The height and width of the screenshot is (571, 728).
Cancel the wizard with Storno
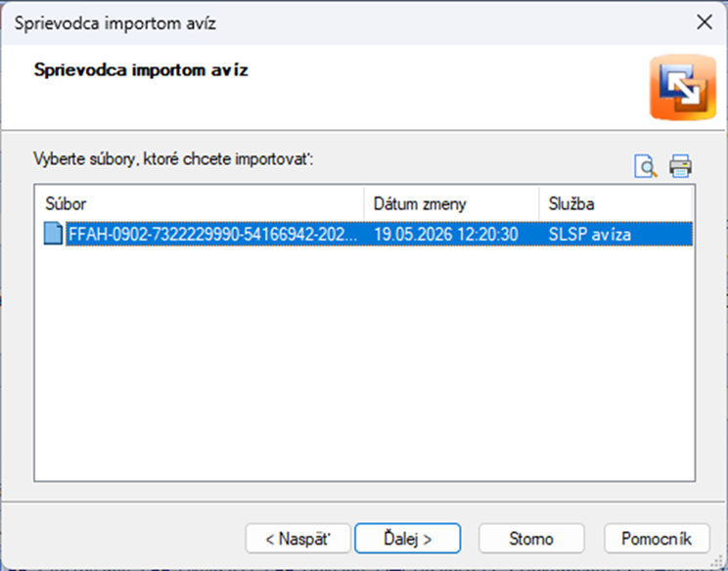(531, 539)
